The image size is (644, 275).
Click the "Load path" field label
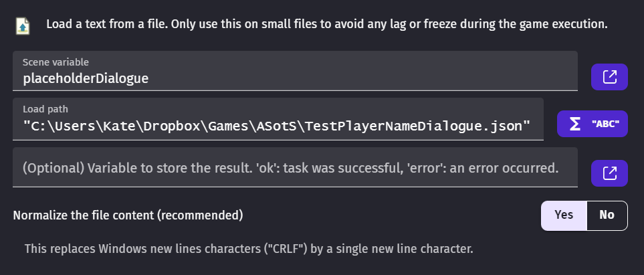pos(45,109)
